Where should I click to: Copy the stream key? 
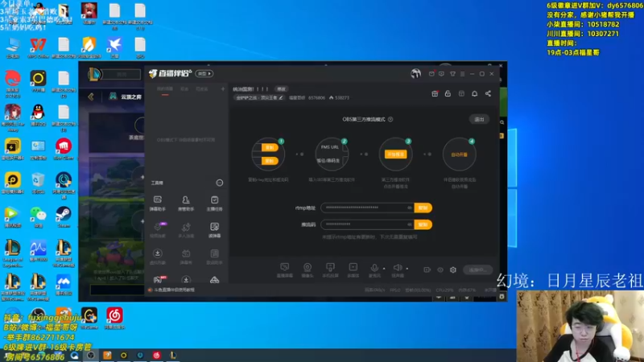click(423, 224)
